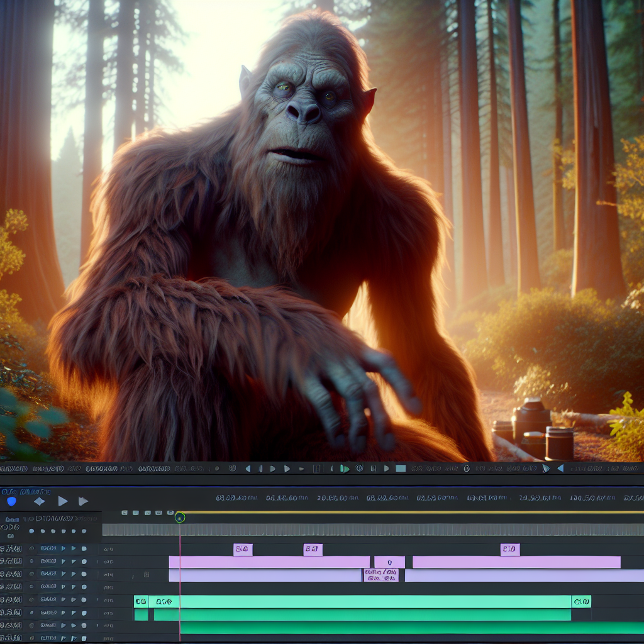Expand the first track using its blue triangle
The height and width of the screenshot is (644, 644).
click(x=63, y=549)
